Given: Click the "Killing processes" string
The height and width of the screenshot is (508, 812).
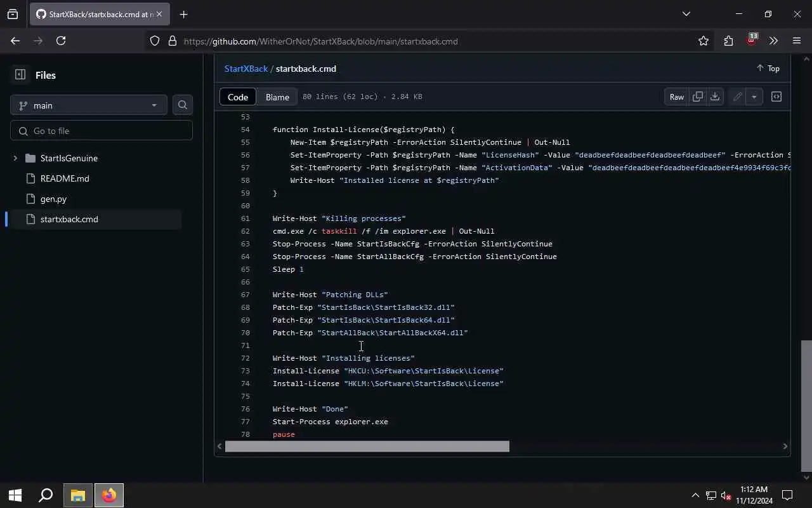Looking at the screenshot, I should pyautogui.click(x=363, y=218).
